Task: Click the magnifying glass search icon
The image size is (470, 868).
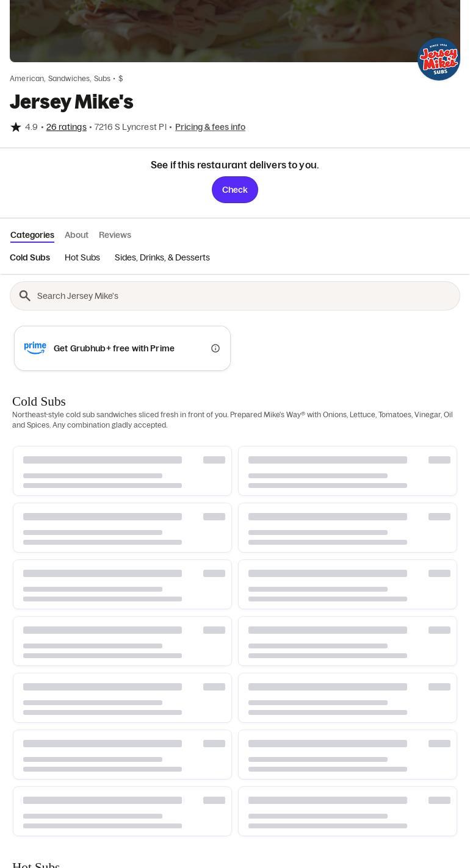Action: [x=25, y=296]
